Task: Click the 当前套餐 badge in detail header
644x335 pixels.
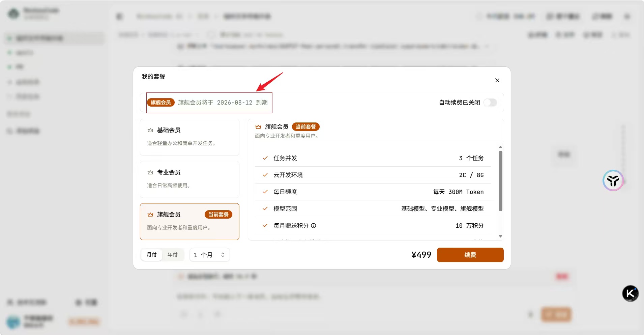Action: [x=305, y=127]
